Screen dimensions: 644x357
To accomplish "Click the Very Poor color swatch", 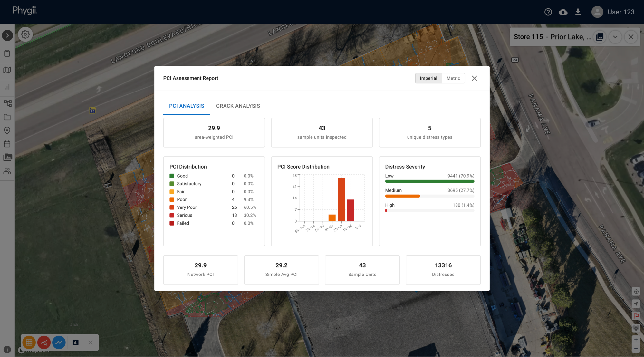I will (x=172, y=207).
